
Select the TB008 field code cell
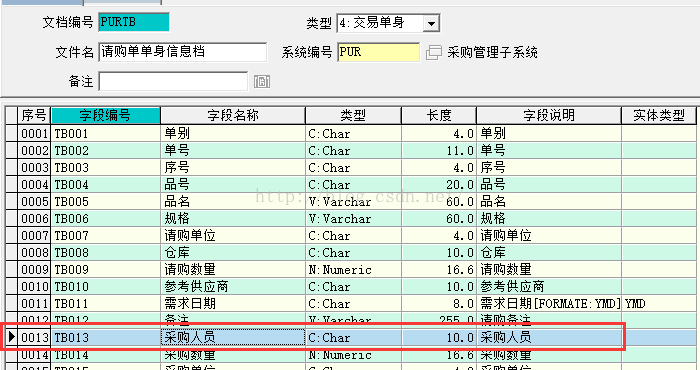point(105,252)
